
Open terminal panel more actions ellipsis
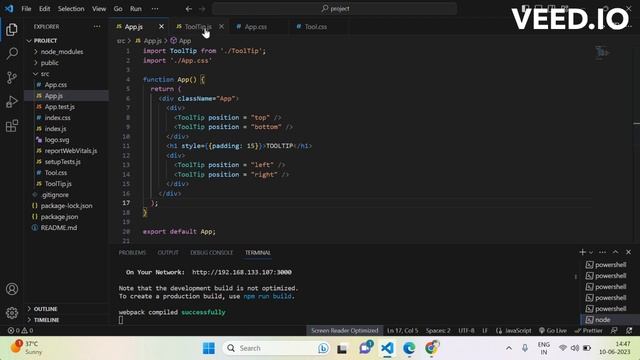pyautogui.click(x=602, y=252)
